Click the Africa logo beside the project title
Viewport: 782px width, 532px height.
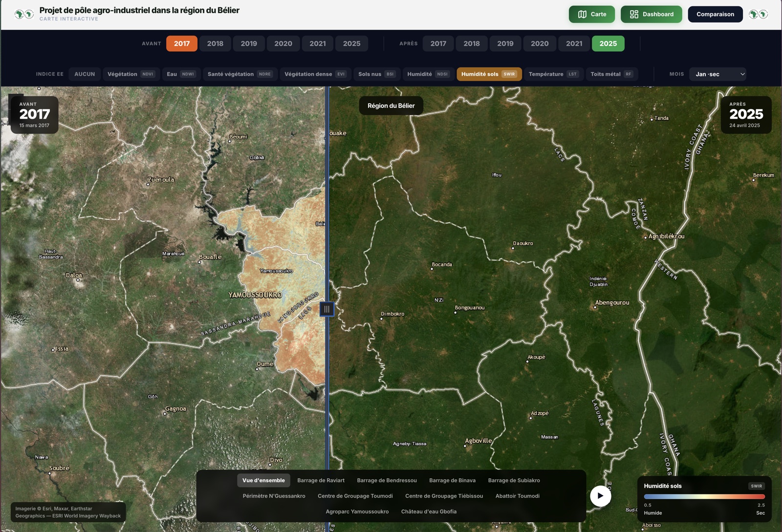click(x=24, y=14)
